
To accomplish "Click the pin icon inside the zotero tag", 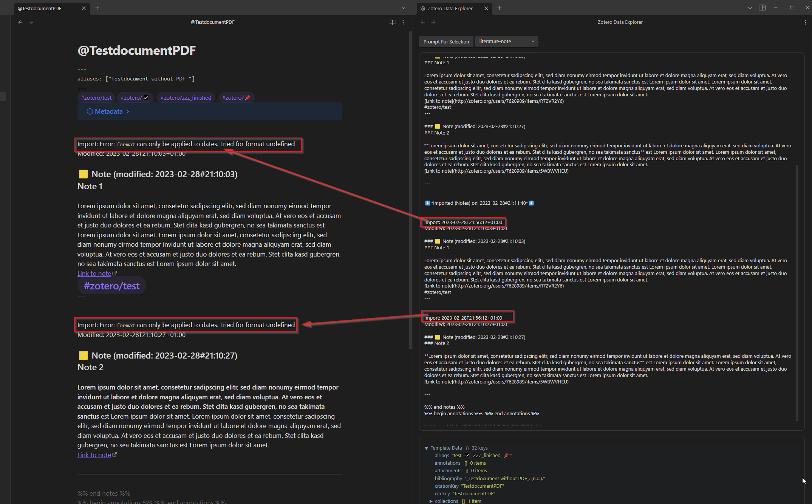I will 247,97.
